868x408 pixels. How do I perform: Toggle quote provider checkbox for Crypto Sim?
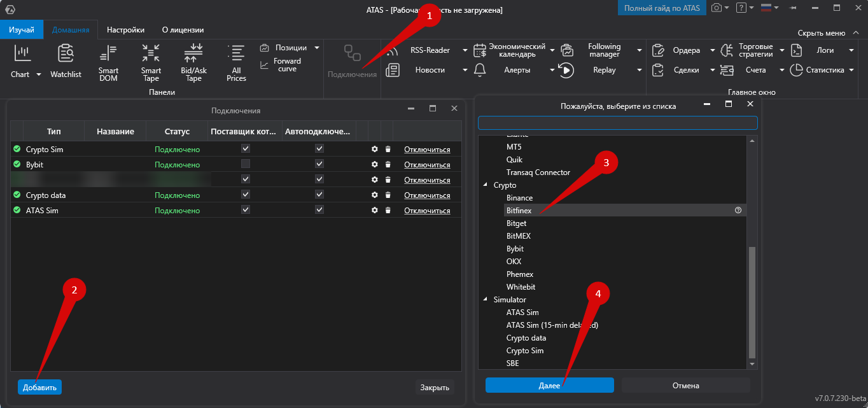[x=246, y=148]
